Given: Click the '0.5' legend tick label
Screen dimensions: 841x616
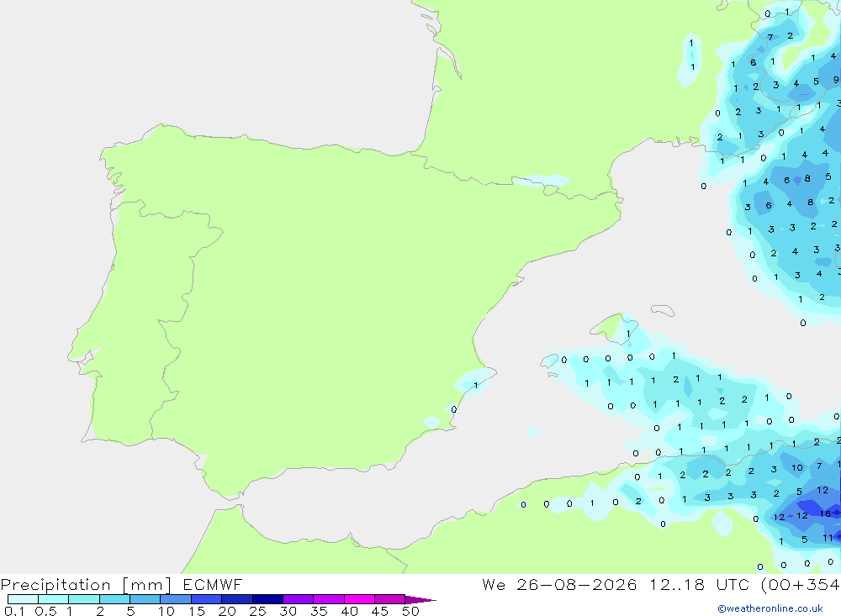Looking at the screenshot, I should pyautogui.click(x=45, y=611).
